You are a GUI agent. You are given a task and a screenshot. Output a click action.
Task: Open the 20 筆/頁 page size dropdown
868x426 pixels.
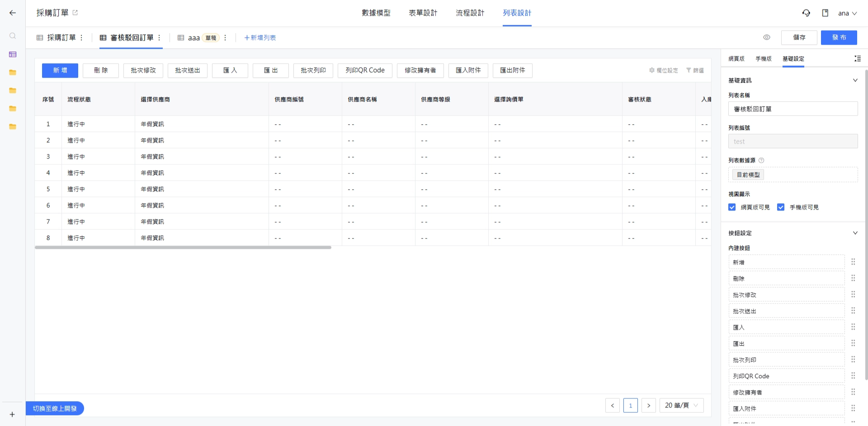[x=681, y=405]
